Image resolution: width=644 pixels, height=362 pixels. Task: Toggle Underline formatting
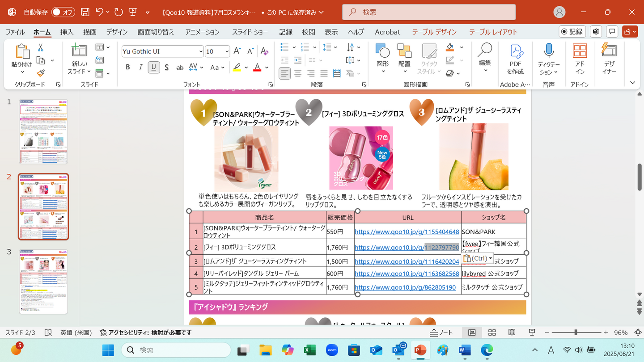point(154,67)
